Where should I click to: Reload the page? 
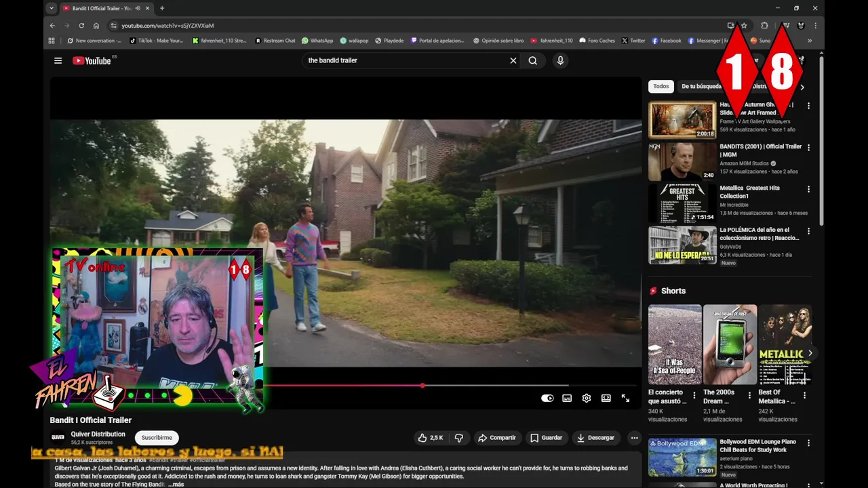[x=81, y=26]
